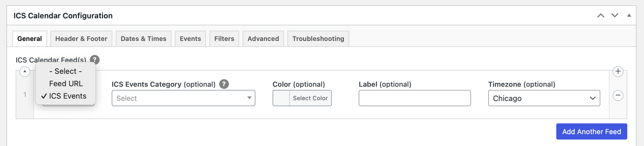Click the Add Another Feed button
The image size is (644, 146).
click(x=591, y=131)
